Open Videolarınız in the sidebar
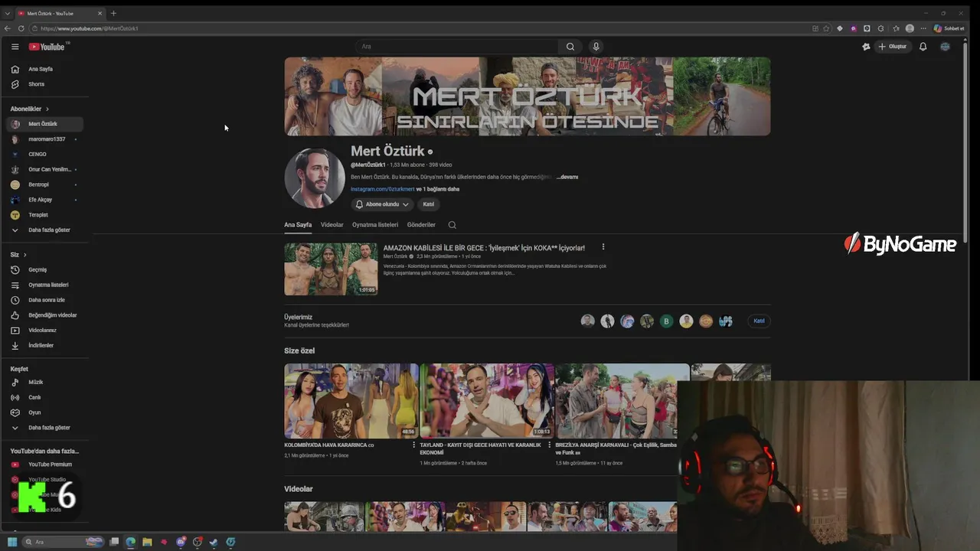Viewport: 980px width, 551px height. click(46, 331)
